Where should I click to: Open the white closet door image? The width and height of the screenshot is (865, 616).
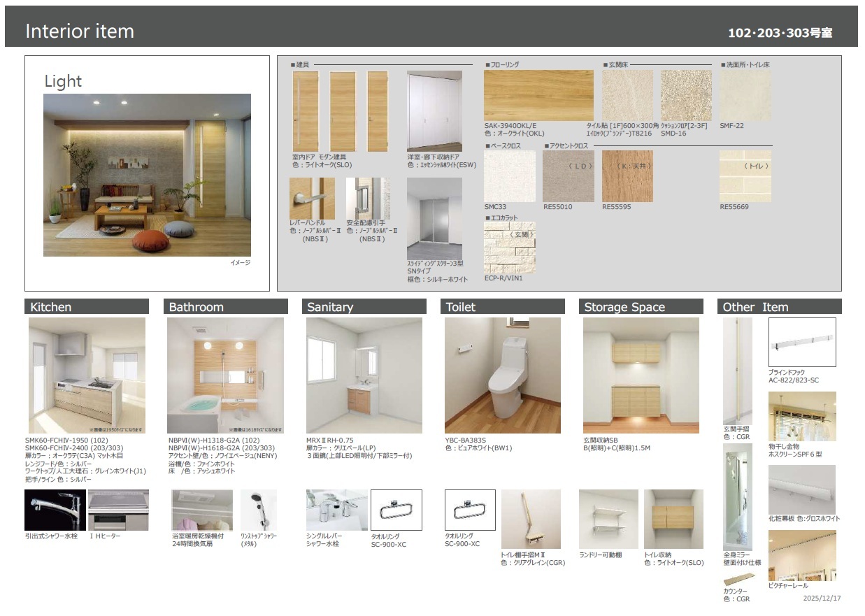click(x=434, y=110)
